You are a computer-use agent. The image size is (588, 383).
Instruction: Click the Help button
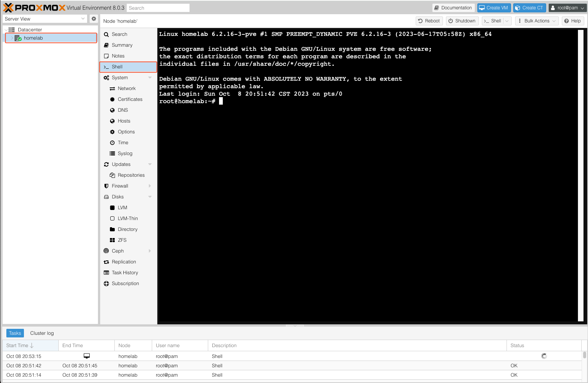(x=573, y=21)
